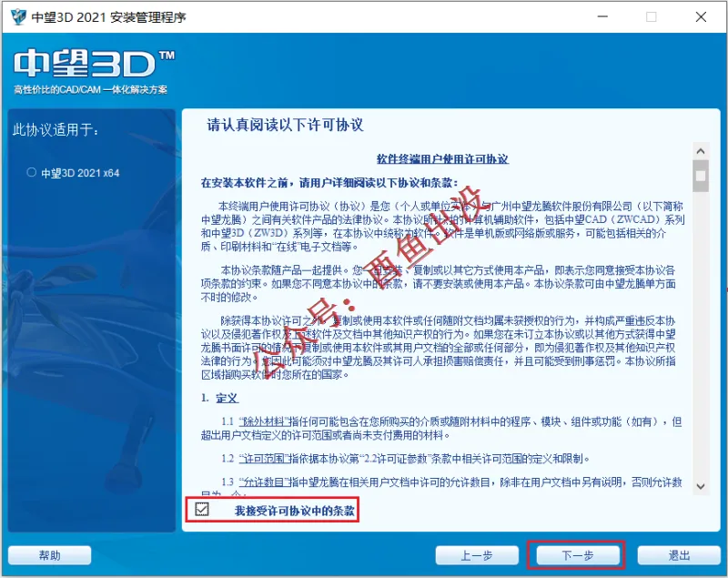
Task: Click the 请认真阅读以下许可协议 title
Action: click(x=285, y=125)
